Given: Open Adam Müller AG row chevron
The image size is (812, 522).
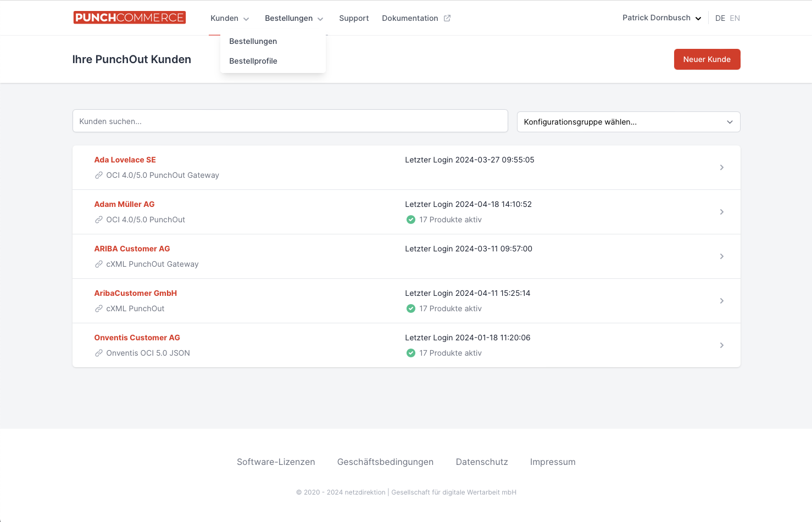Looking at the screenshot, I should (722, 212).
